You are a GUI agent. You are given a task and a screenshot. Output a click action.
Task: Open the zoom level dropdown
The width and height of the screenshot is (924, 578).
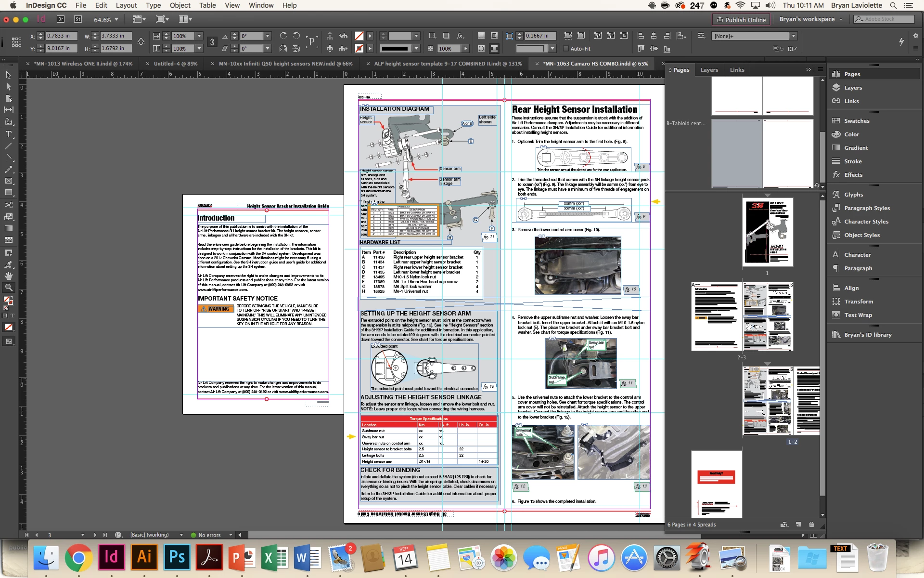(x=116, y=20)
